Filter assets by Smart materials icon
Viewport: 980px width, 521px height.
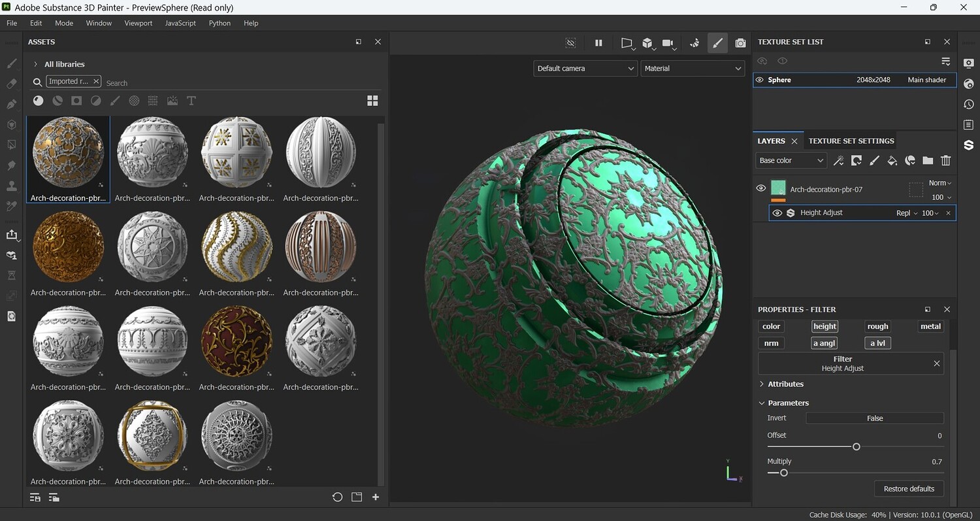point(57,101)
